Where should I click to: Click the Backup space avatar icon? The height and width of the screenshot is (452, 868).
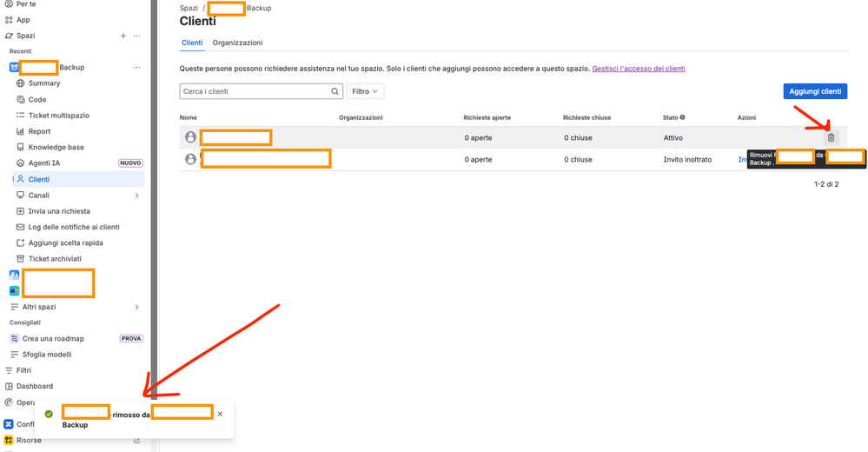click(x=14, y=68)
